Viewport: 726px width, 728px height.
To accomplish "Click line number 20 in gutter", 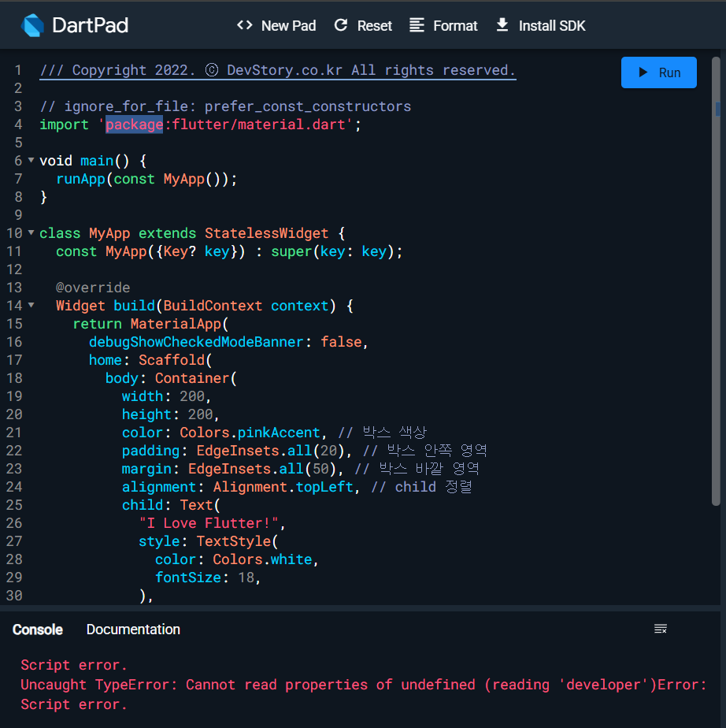I will (14, 414).
